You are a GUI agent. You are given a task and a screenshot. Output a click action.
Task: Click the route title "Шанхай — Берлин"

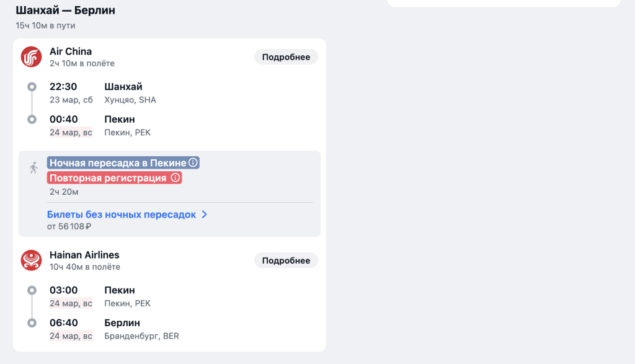tap(64, 10)
